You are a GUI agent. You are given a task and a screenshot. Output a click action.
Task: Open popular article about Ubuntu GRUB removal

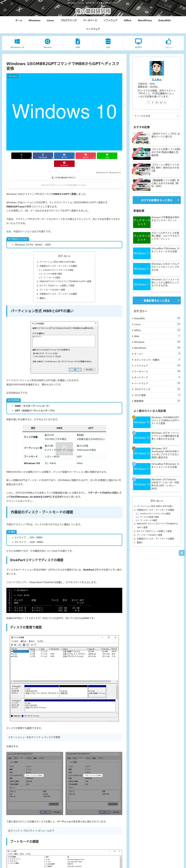(x=156, y=484)
